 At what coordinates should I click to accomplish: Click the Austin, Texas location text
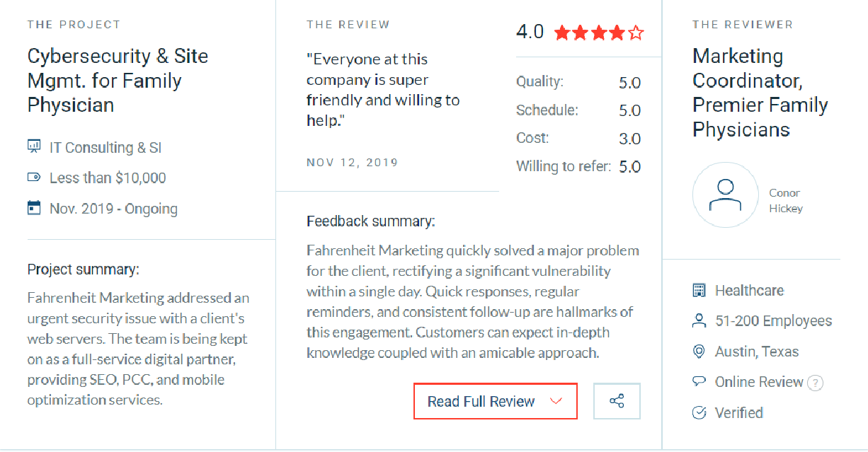tap(757, 352)
